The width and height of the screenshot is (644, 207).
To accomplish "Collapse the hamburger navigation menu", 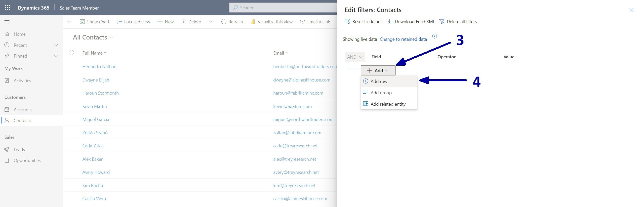I will tap(7, 22).
